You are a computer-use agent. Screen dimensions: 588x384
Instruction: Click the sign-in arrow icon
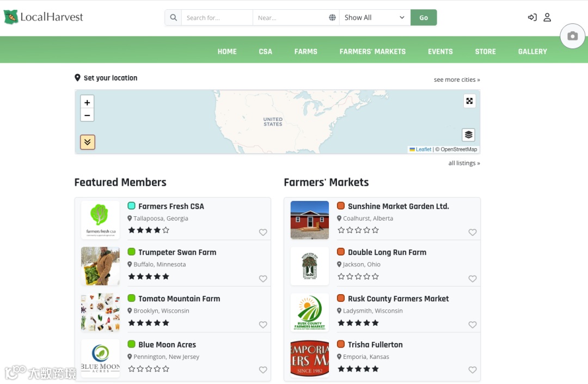pyautogui.click(x=532, y=17)
